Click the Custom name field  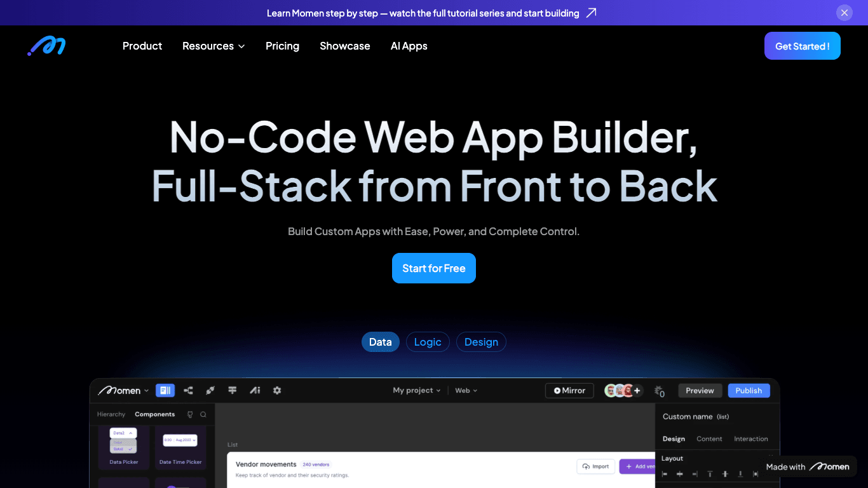696,417
